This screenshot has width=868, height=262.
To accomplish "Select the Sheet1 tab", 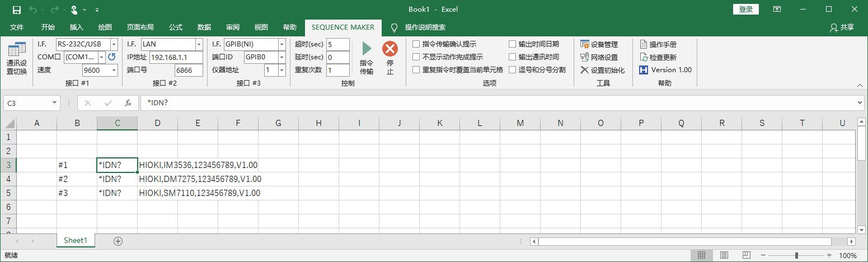I will point(76,241).
